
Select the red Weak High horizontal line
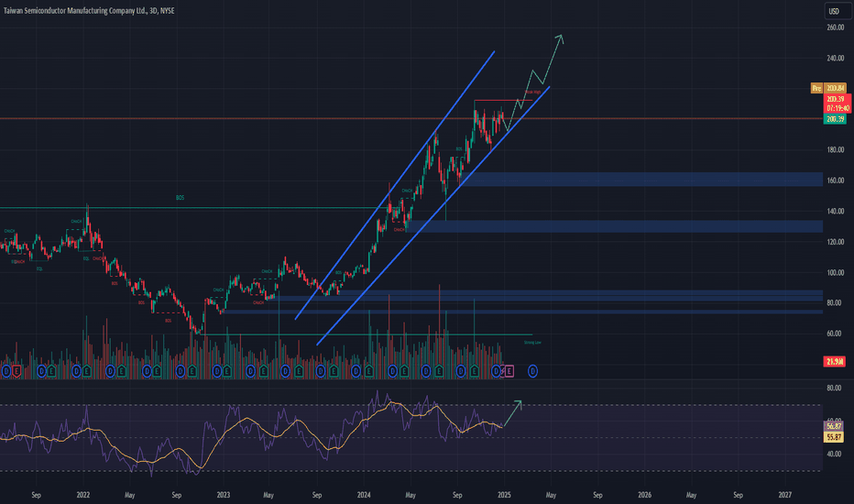[x=503, y=100]
